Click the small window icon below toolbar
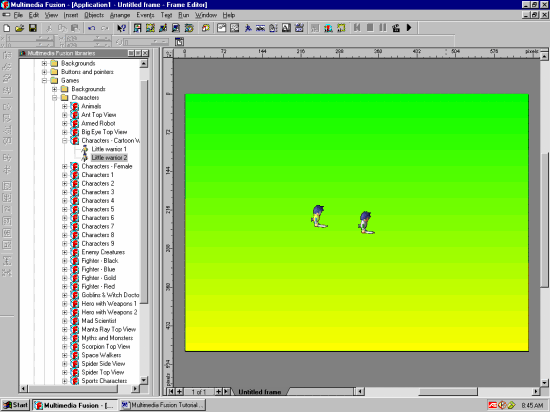Screen dimensions: 551x413 pos(179,42)
